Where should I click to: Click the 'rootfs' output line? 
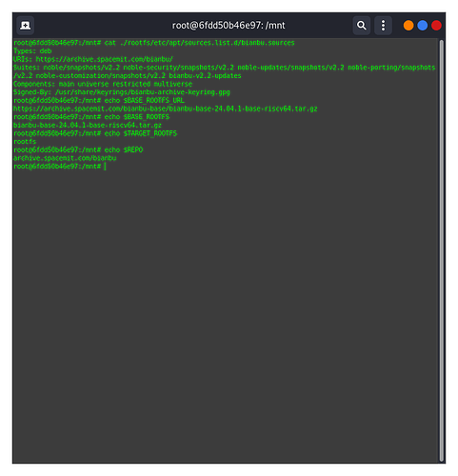click(25, 142)
